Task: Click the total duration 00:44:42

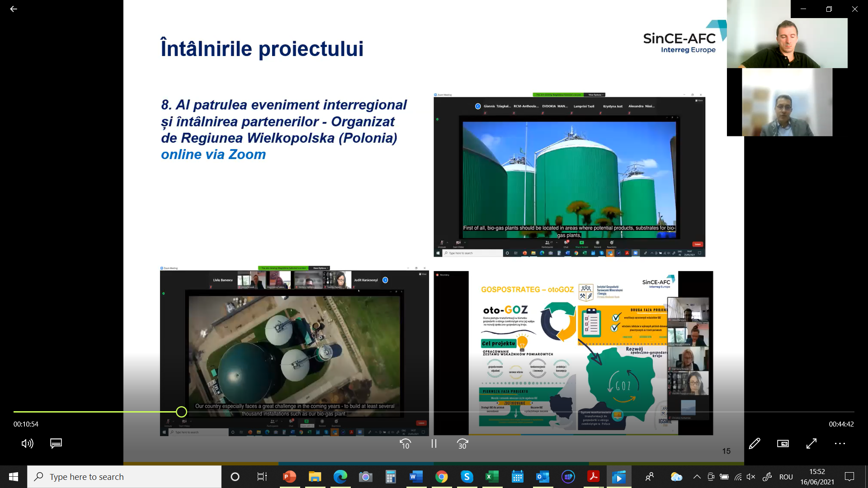Action: tap(841, 424)
